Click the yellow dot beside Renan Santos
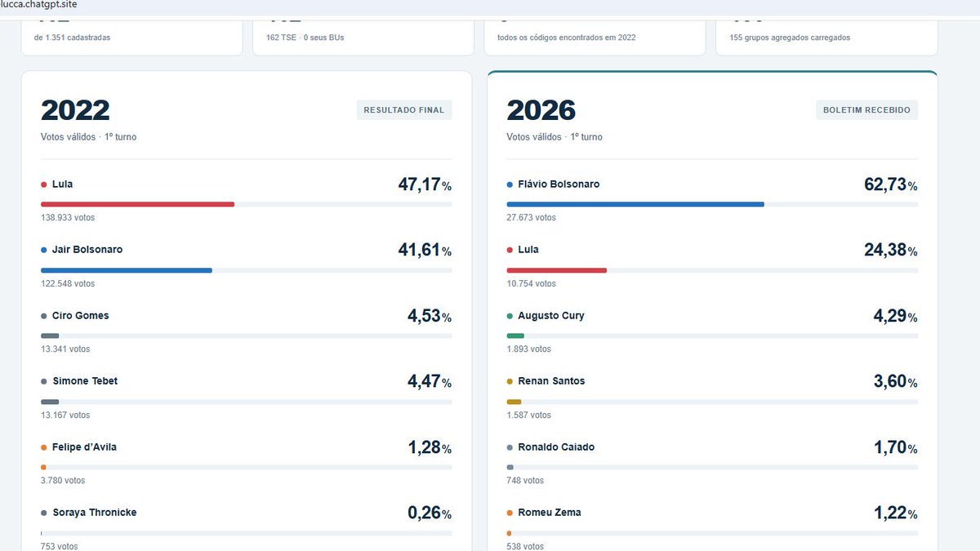Image resolution: width=980 pixels, height=551 pixels. [x=510, y=381]
